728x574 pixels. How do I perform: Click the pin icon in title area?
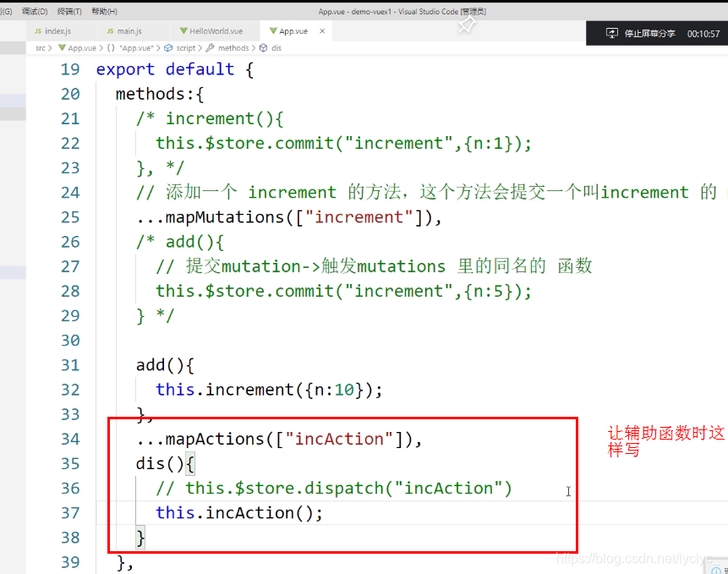pyautogui.click(x=467, y=25)
